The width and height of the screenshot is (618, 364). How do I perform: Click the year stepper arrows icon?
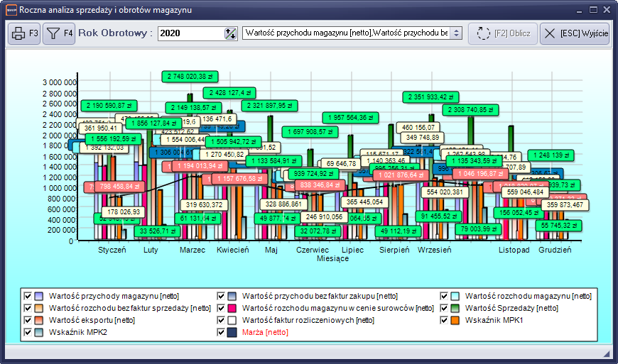229,33
